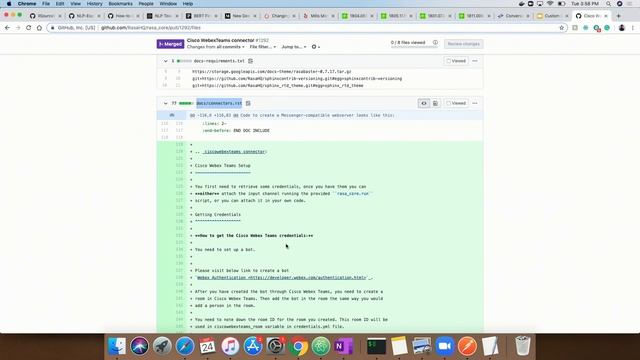Open the View menu

coord(76,4)
